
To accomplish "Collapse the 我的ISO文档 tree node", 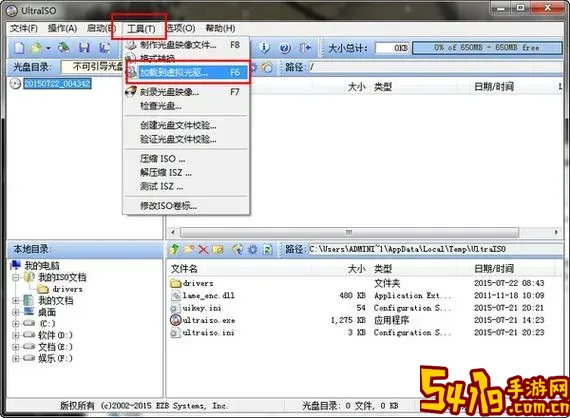I will point(15,277).
